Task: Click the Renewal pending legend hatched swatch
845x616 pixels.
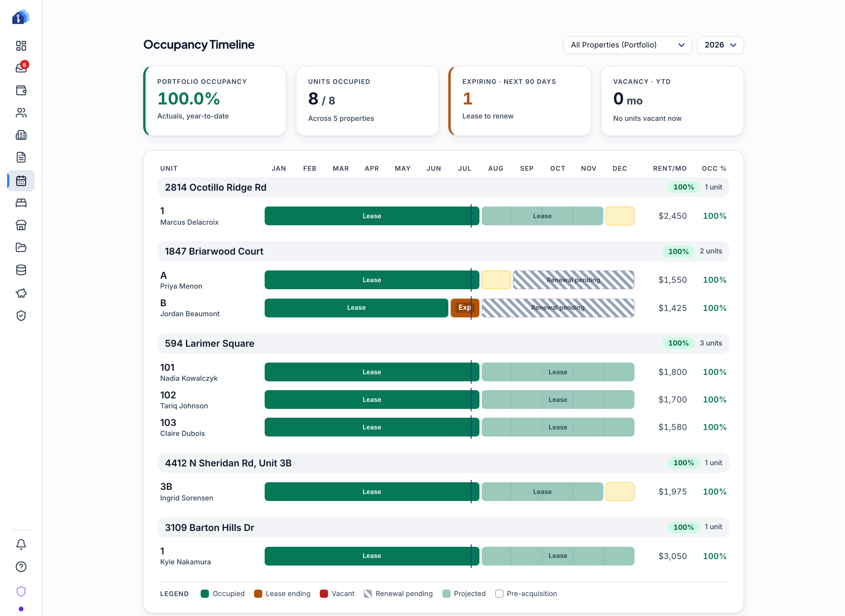Action: point(368,594)
